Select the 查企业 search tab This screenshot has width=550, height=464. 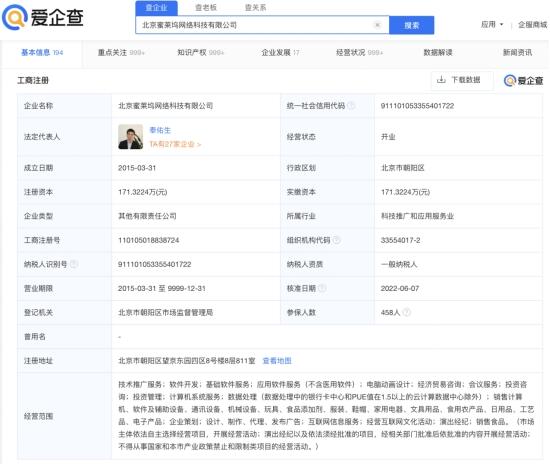tap(156, 8)
